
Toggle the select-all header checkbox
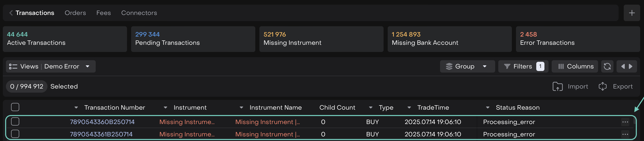(15, 107)
